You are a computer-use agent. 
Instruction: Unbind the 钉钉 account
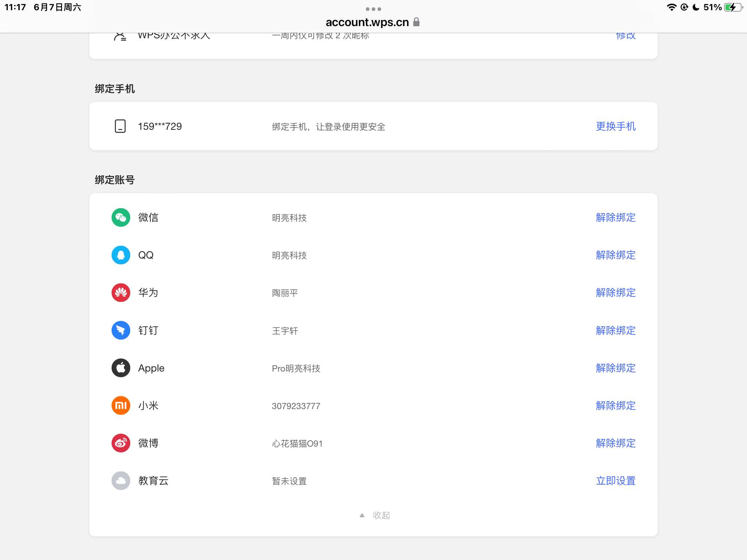(x=616, y=330)
